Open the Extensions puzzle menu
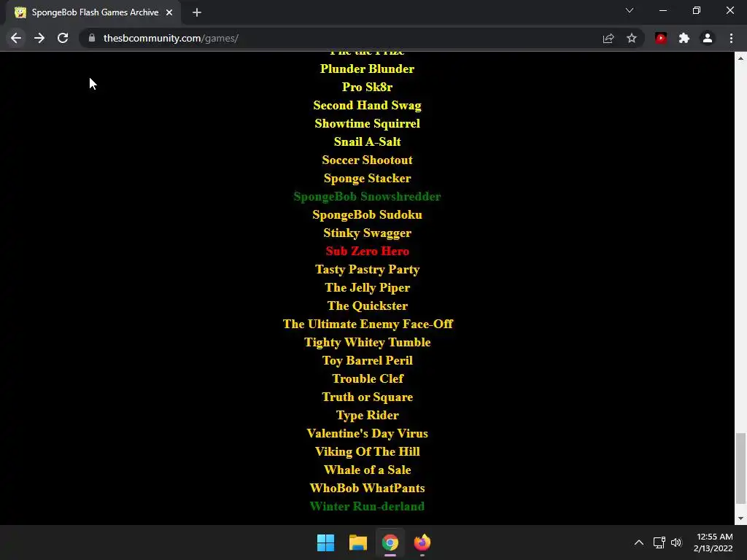 [684, 38]
